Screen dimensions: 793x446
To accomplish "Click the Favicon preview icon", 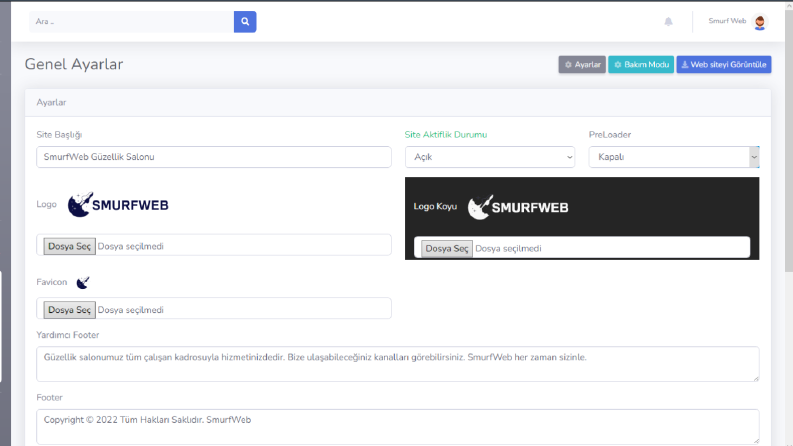I will click(x=83, y=282).
